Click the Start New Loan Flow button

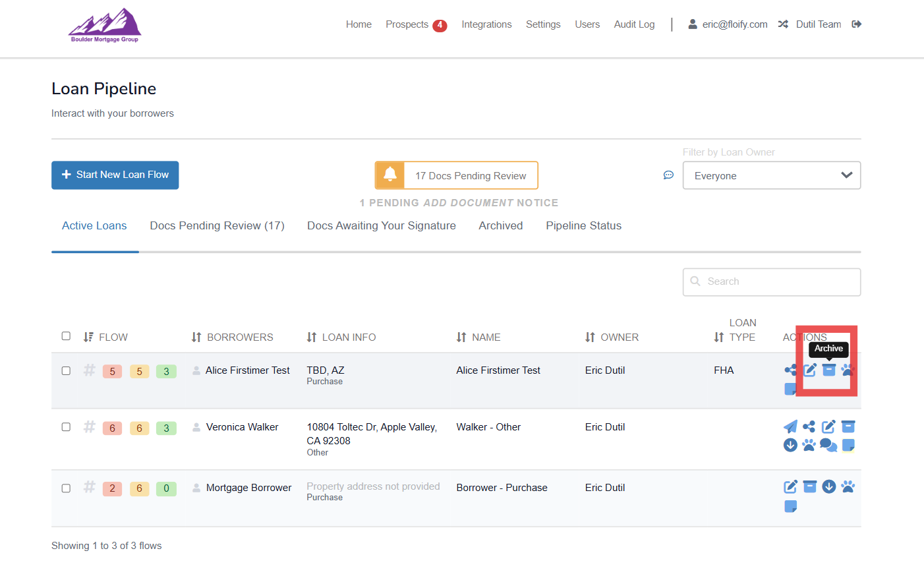point(115,175)
